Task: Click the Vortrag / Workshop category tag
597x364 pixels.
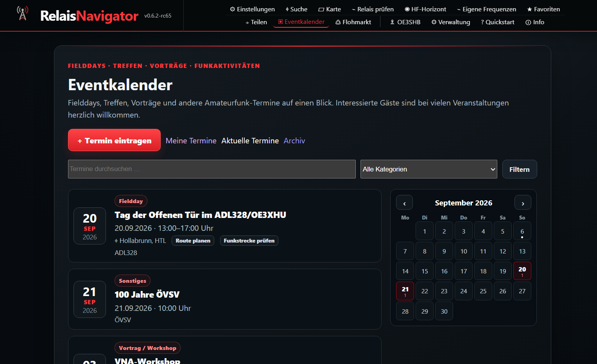Action: click(147, 348)
